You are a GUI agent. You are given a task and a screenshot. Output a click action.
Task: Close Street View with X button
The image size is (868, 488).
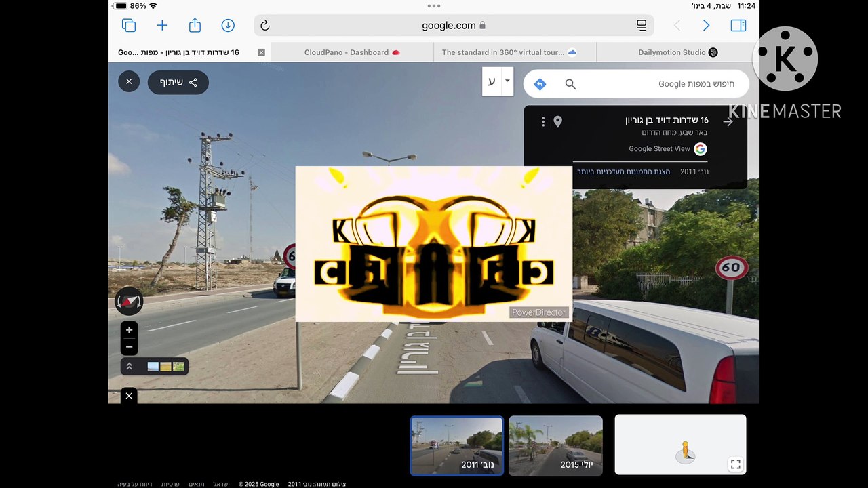[129, 82]
